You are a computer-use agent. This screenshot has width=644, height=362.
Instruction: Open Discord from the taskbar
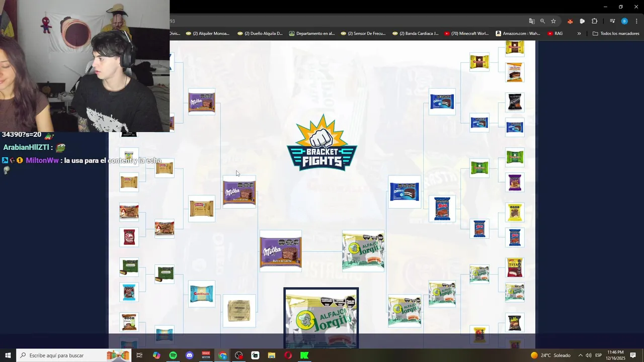(189, 355)
